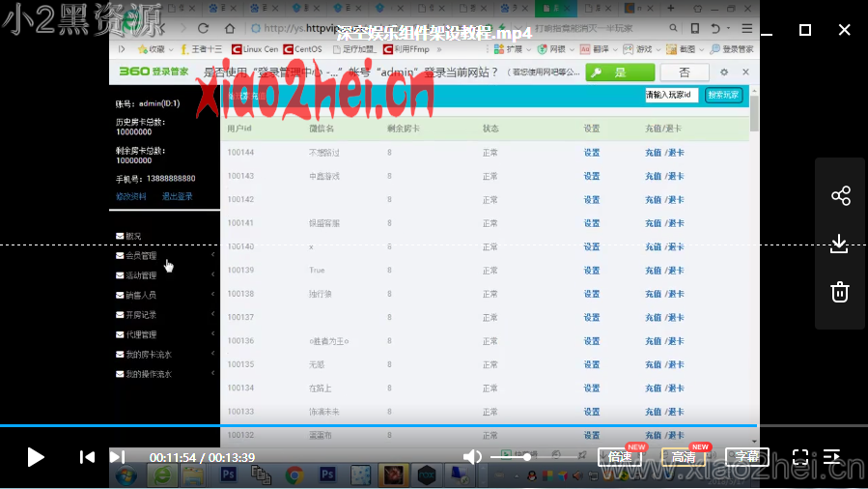This screenshot has width=868, height=489.
Task: Click 退出登录 logout link
Action: 177,196
